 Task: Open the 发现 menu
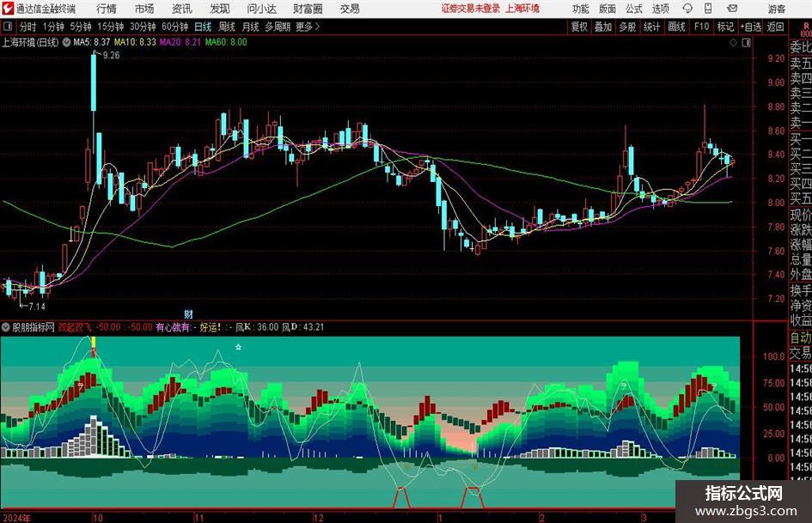[x=220, y=9]
